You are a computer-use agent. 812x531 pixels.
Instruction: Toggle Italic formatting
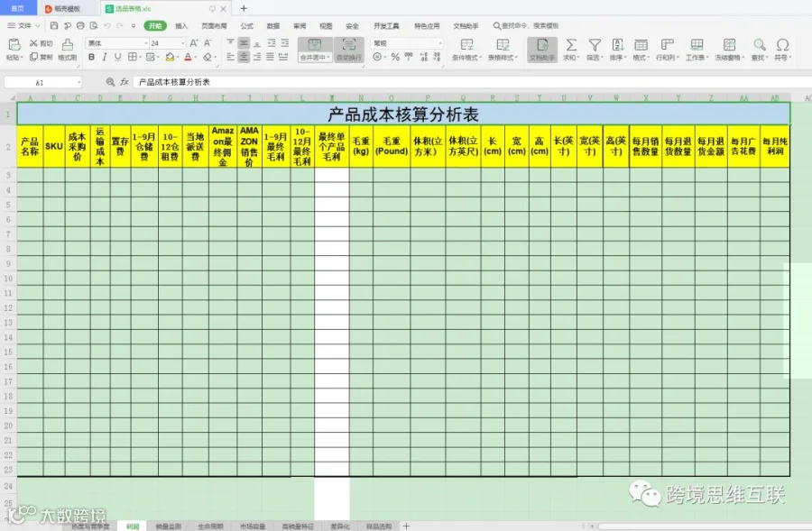(x=104, y=57)
